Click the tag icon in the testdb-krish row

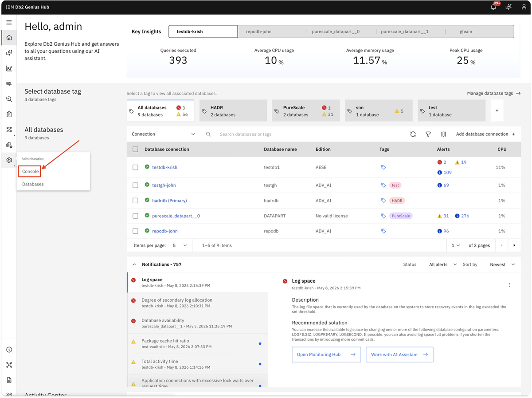(383, 167)
